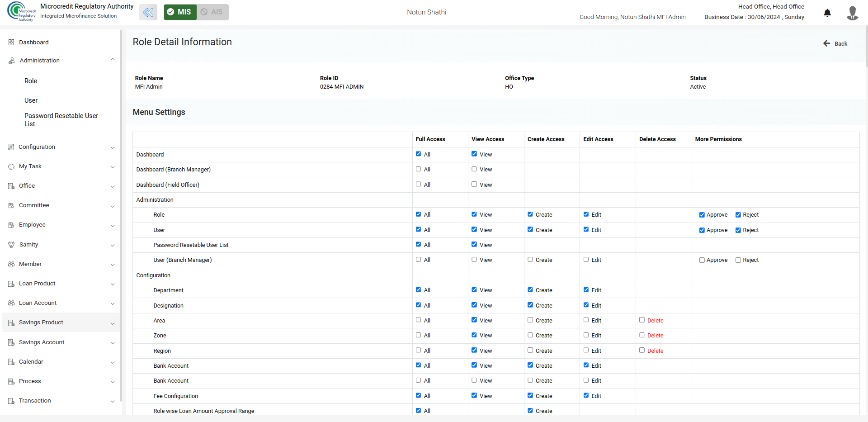Expand the Configuration menu chevron
This screenshot has height=422, width=868.
(113, 147)
